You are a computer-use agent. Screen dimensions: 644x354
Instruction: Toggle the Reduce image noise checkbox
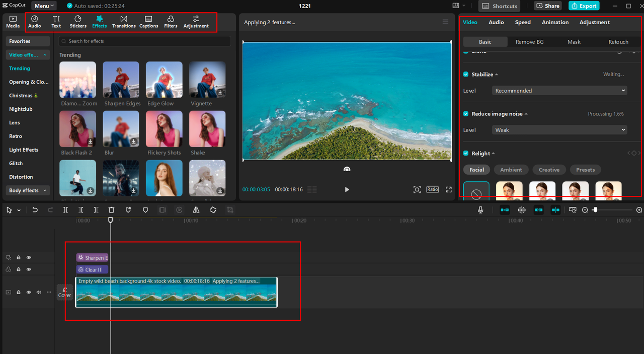click(466, 114)
